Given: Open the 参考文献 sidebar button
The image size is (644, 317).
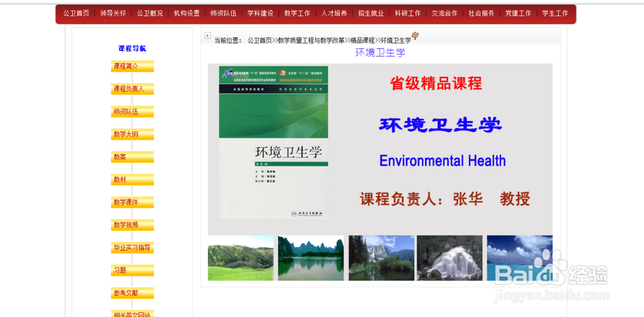Looking at the screenshot, I should pos(132,293).
